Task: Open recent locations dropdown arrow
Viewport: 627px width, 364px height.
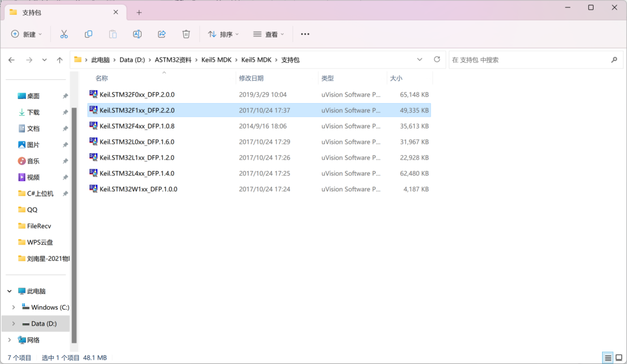Action: [x=44, y=60]
